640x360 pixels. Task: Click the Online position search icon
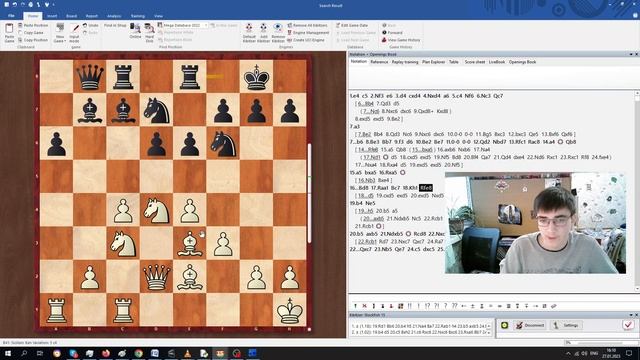pyautogui.click(x=135, y=31)
